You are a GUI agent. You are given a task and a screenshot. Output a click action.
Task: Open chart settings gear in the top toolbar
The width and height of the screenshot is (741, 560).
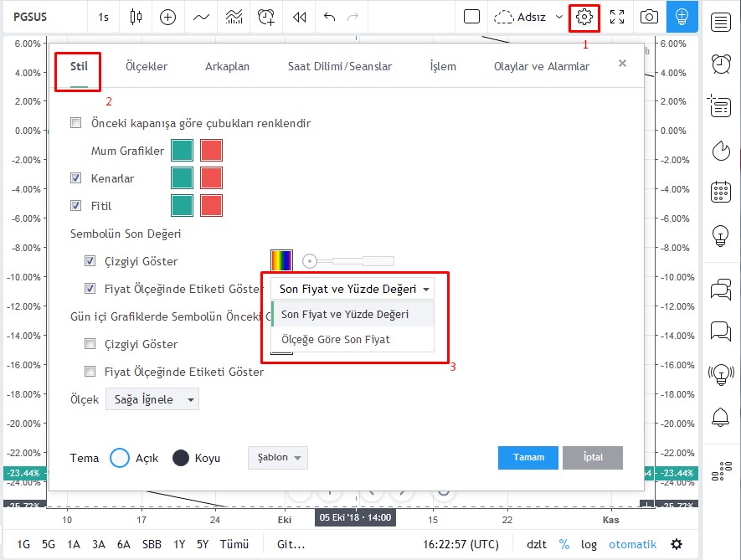584,17
